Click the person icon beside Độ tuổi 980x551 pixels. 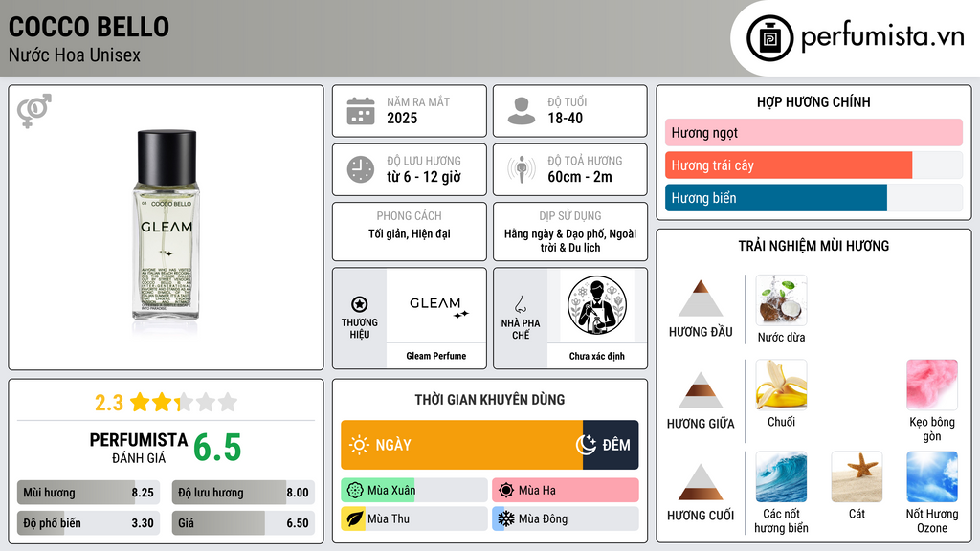(x=522, y=111)
